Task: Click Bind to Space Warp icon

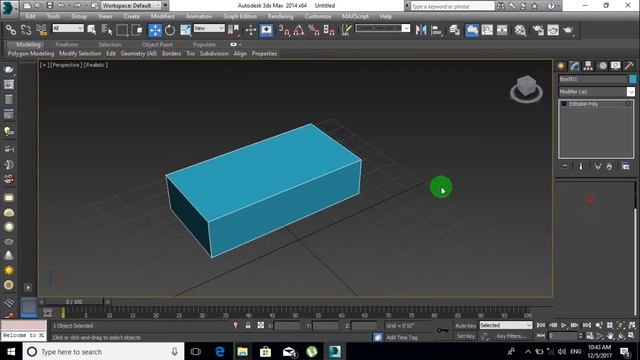Action: [41, 30]
